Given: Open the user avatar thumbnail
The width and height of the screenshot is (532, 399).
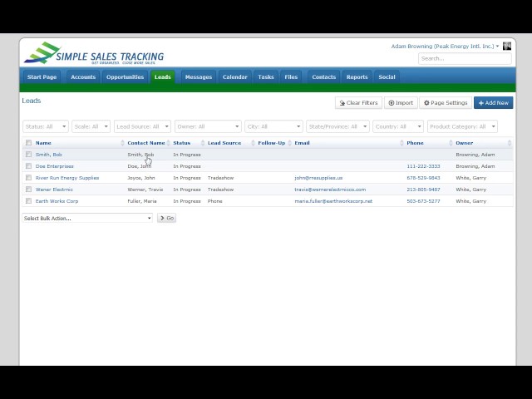Looking at the screenshot, I should pyautogui.click(x=507, y=47).
